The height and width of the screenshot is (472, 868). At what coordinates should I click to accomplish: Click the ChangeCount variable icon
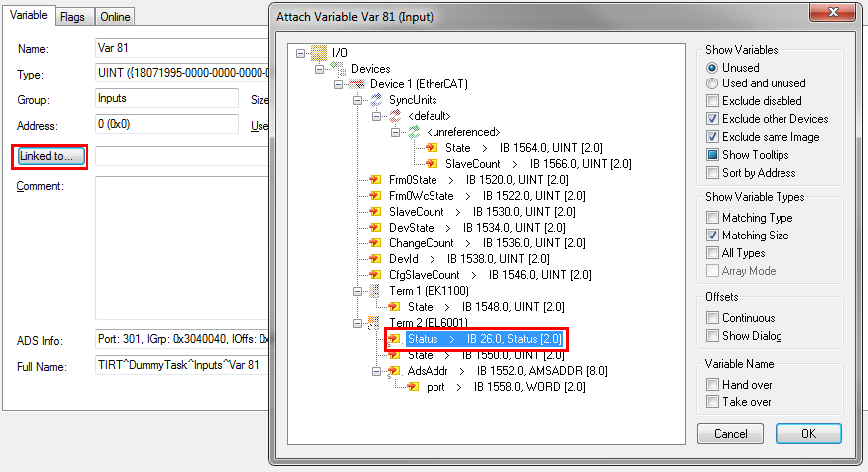375,242
